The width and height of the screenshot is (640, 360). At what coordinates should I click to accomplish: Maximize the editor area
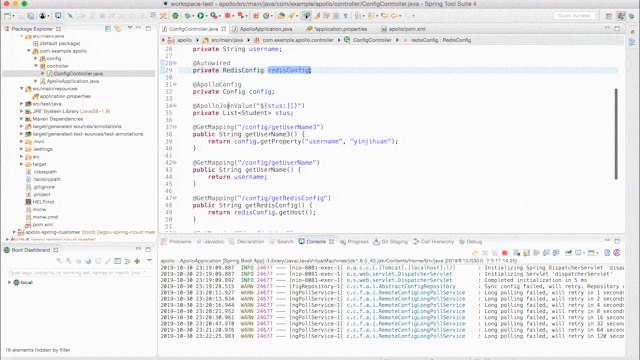pos(617,29)
